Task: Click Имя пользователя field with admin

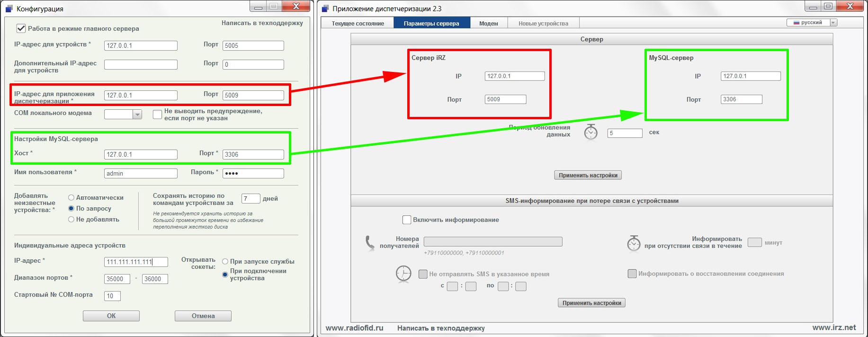Action: point(141,173)
